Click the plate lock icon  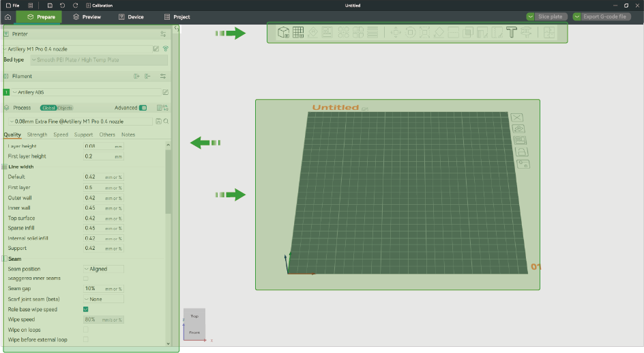point(522,152)
